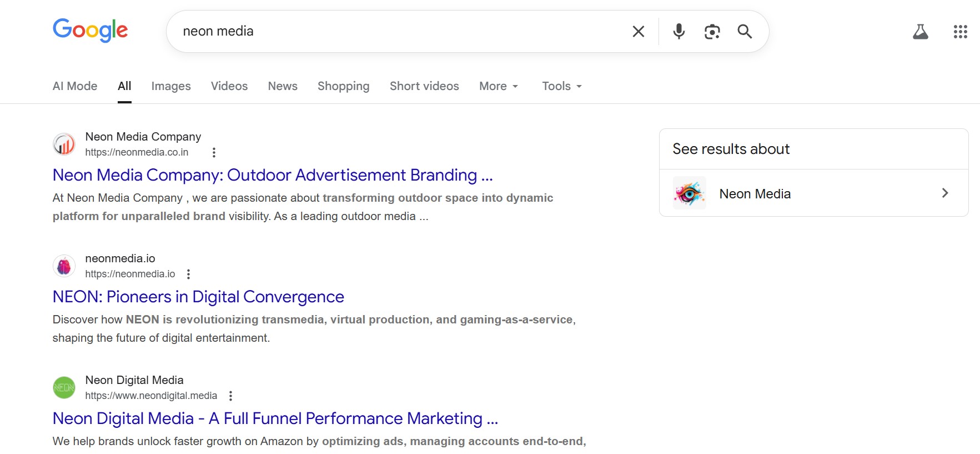This screenshot has width=980, height=454.
Task: Open search by image (Lens)
Action: [x=712, y=32]
